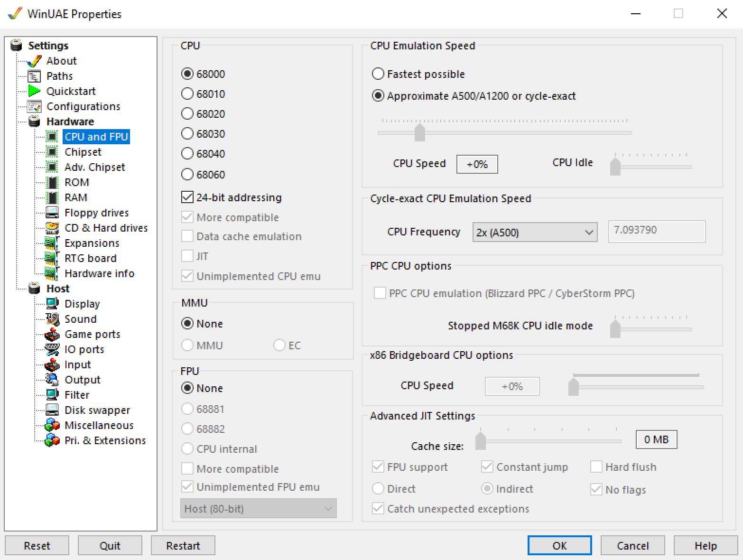Choose the 68030 CPU model

pyautogui.click(x=187, y=134)
